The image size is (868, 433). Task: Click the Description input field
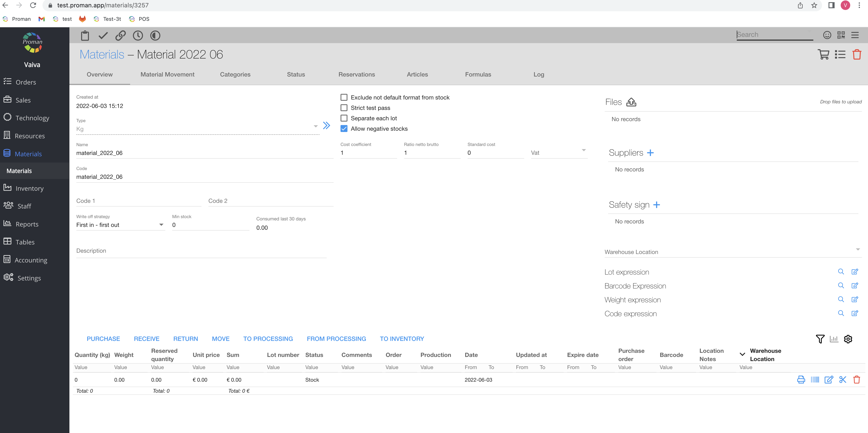201,251
